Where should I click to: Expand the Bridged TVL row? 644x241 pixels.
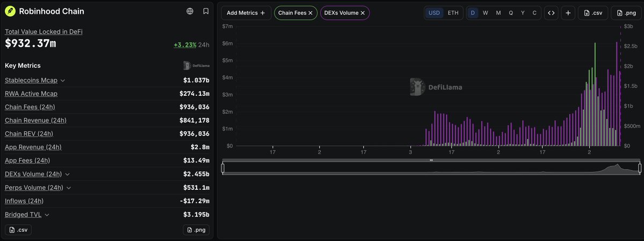point(47,215)
